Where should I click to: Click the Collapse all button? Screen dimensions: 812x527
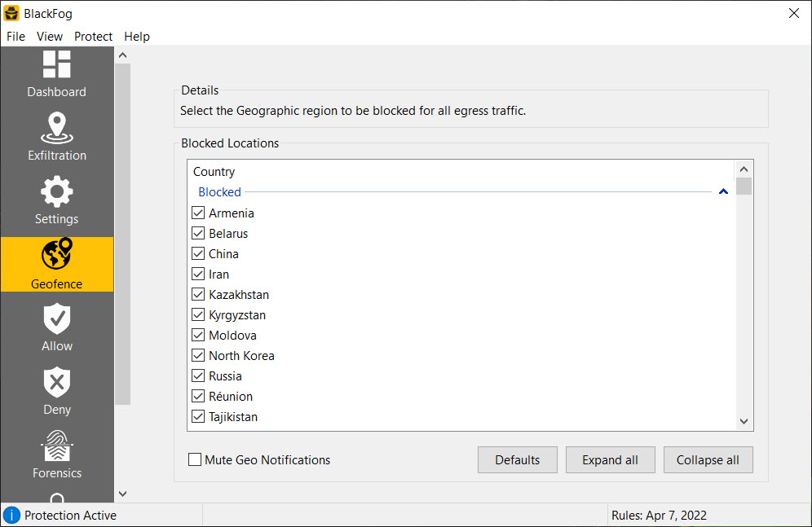[x=708, y=459]
